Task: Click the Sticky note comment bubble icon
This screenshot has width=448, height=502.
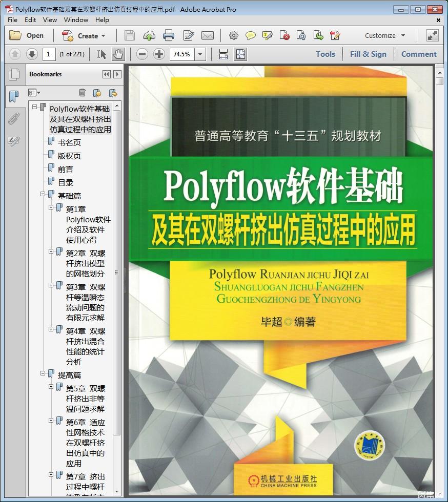Action: (251, 35)
